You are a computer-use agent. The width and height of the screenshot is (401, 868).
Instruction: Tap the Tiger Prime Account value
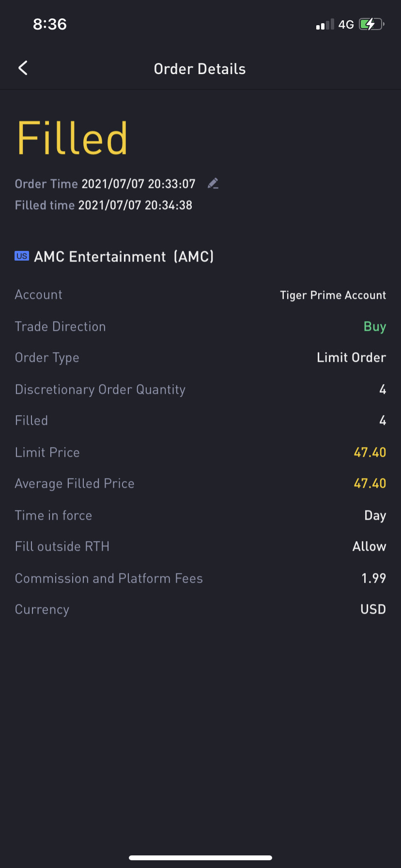[x=333, y=295]
